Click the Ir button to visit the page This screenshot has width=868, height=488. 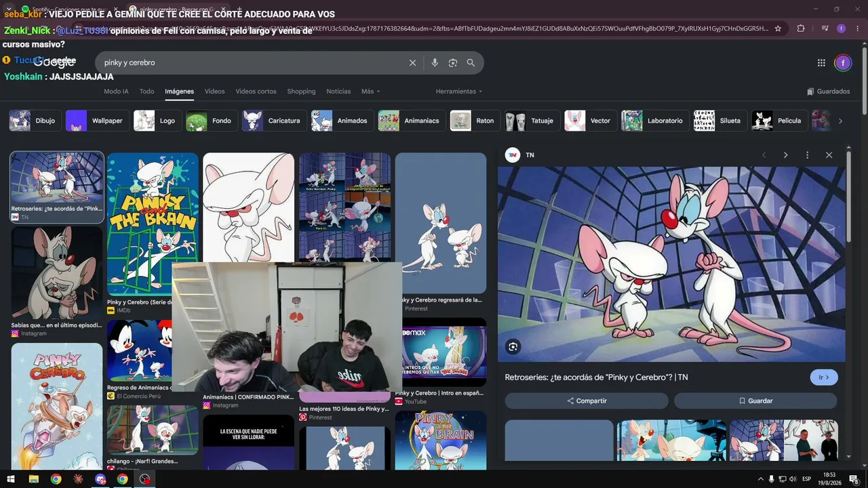pos(824,378)
